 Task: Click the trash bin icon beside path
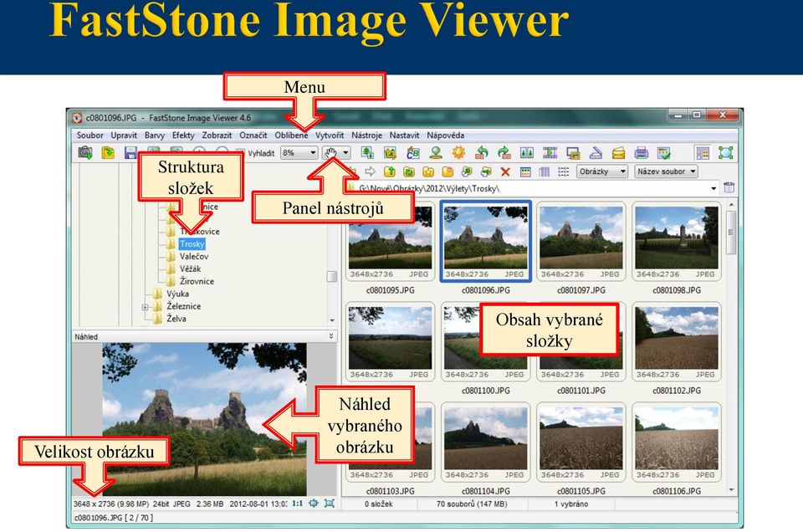[729, 188]
